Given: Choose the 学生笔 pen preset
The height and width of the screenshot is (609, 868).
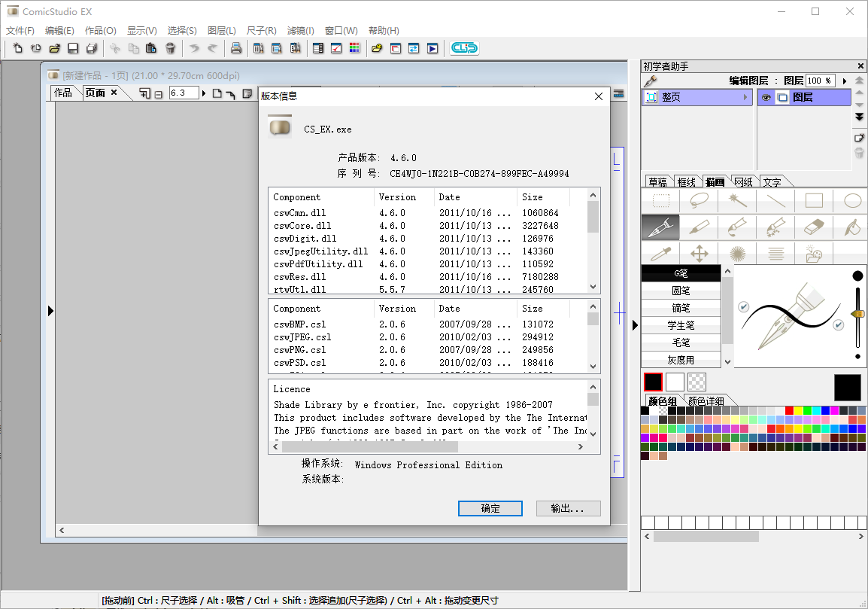Looking at the screenshot, I should click(681, 325).
